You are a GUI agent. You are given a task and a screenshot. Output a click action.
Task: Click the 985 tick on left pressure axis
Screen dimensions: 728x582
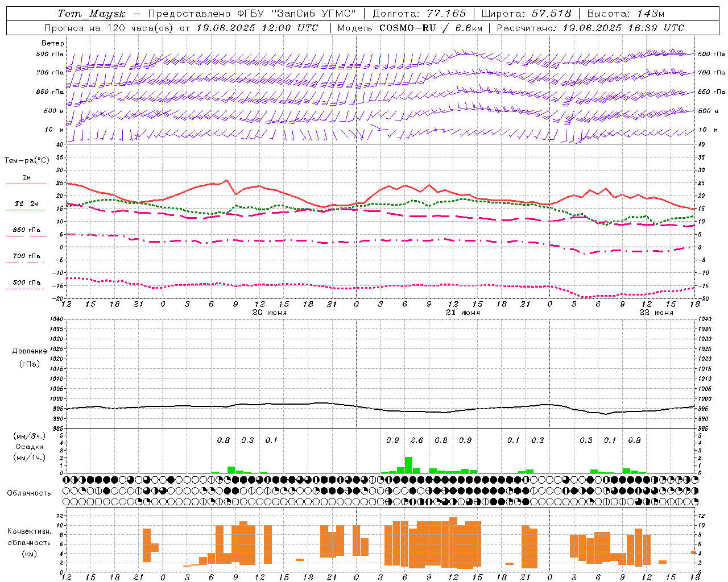(59, 429)
